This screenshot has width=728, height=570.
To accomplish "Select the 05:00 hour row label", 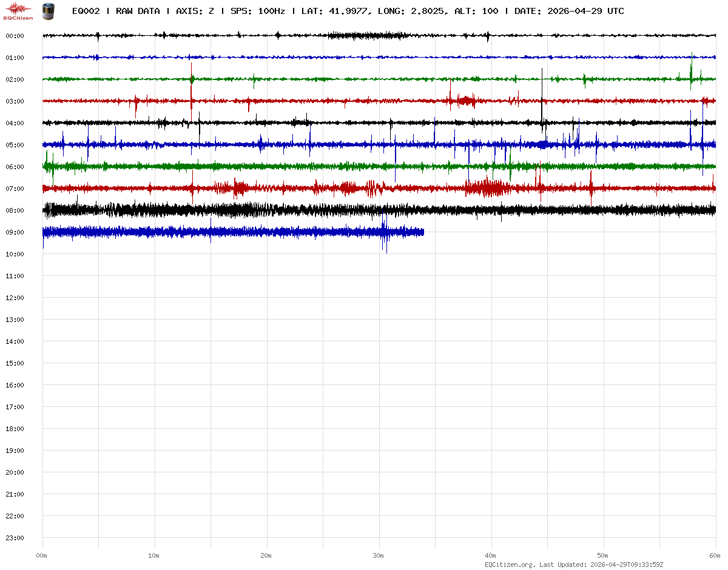I will click(15, 145).
